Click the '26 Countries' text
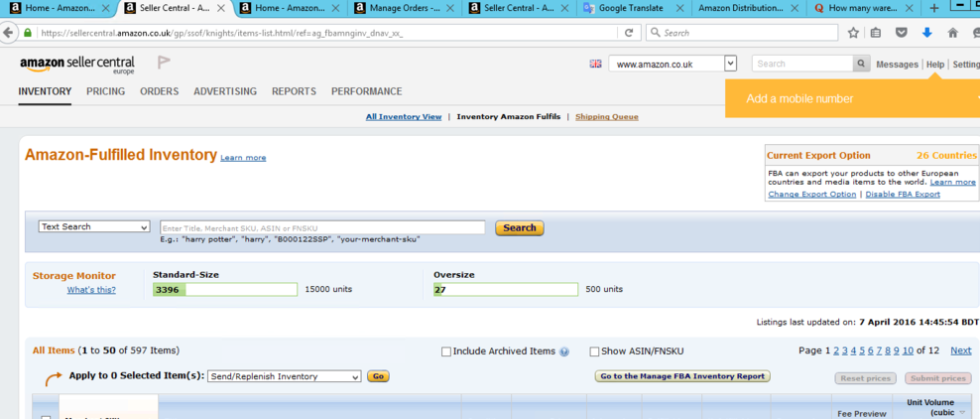 tap(946, 155)
